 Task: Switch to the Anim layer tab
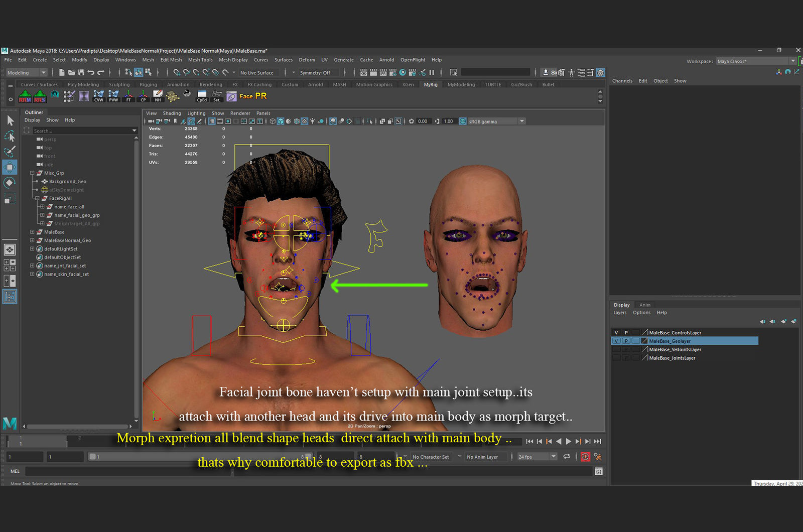click(x=645, y=305)
